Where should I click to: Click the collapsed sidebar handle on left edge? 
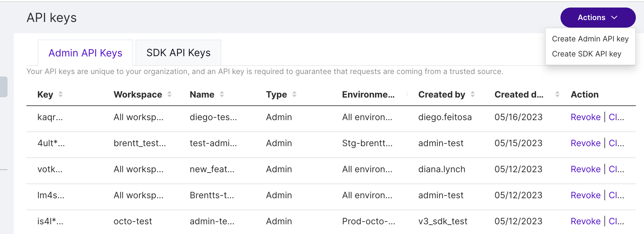(4, 87)
